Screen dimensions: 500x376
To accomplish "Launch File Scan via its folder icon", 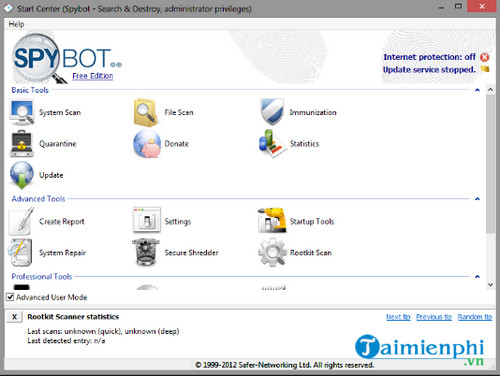I will point(145,112).
